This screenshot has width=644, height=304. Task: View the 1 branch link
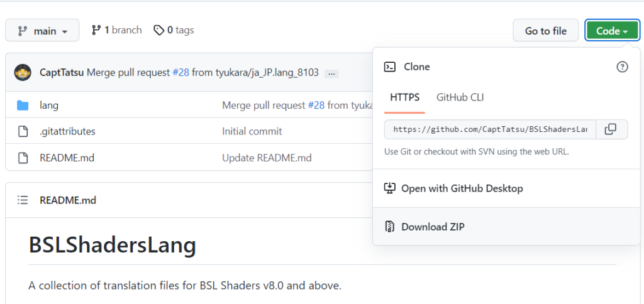pyautogui.click(x=116, y=30)
